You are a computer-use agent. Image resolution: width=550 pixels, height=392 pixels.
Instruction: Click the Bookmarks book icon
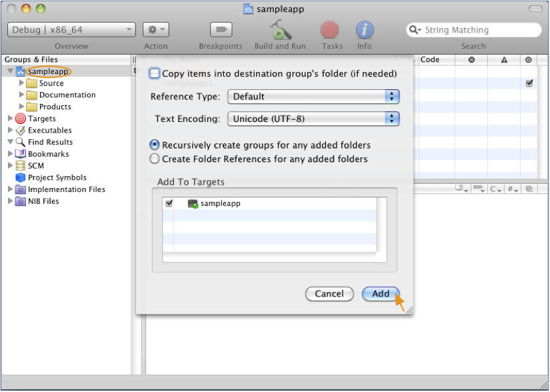coord(21,154)
